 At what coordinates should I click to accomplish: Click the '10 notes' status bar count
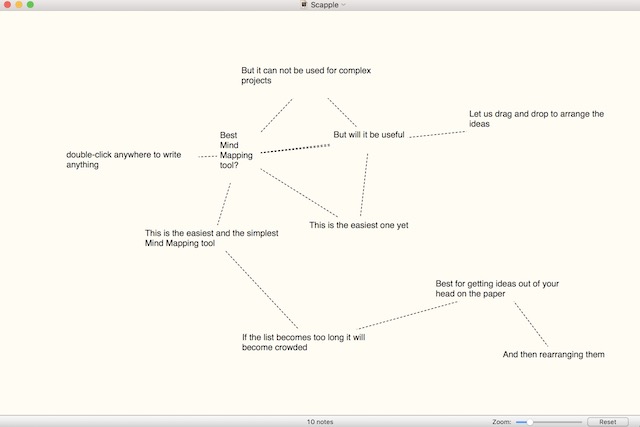click(320, 422)
